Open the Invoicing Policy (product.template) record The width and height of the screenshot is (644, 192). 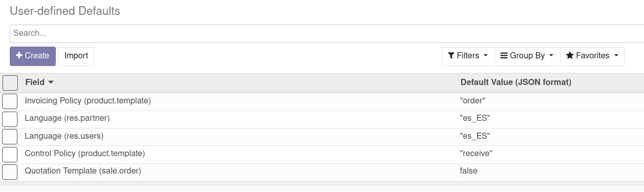click(88, 101)
